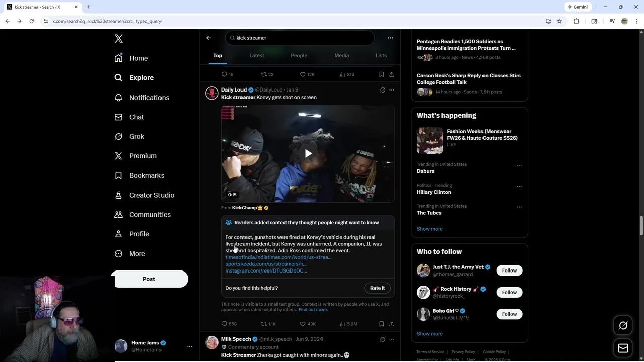Open Notifications in sidebar
The image size is (644, 362).
coord(142,98)
